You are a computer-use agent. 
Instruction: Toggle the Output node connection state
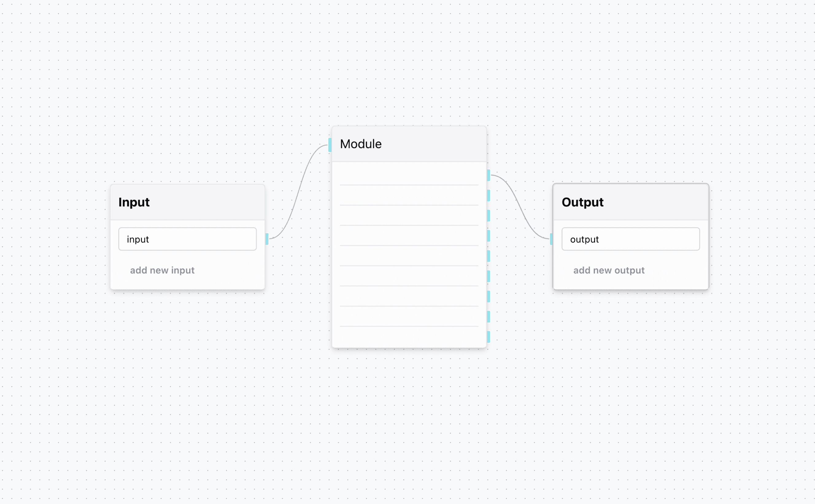tap(551, 239)
